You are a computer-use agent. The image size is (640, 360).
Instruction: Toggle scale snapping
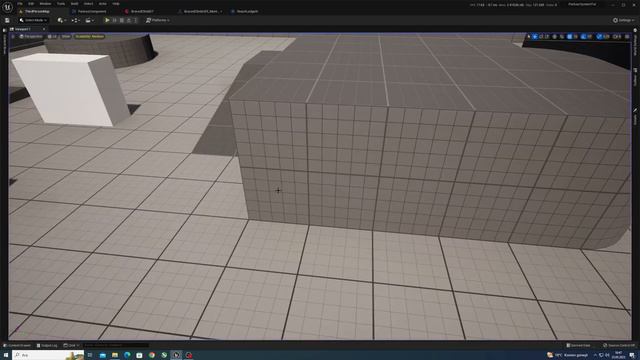tap(599, 37)
